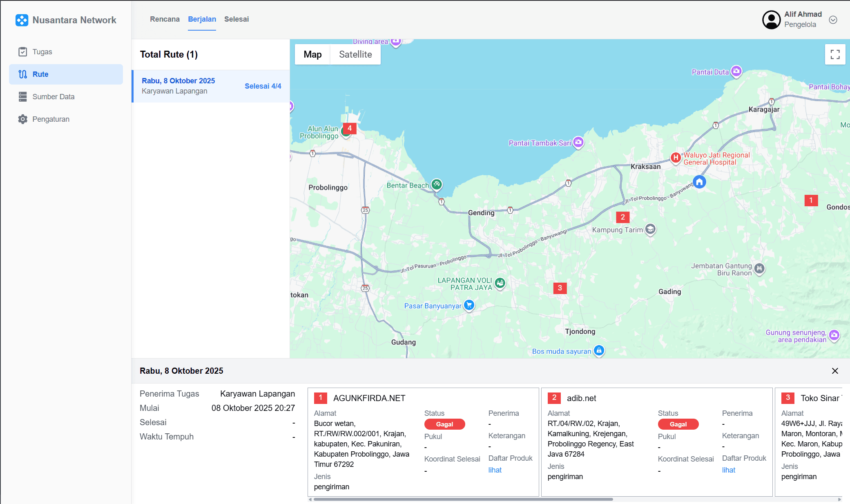Screen dimensions: 850x504
Task: Click the number 1 badge on AGUNKFIRDA.NET card
Action: pyautogui.click(x=321, y=398)
